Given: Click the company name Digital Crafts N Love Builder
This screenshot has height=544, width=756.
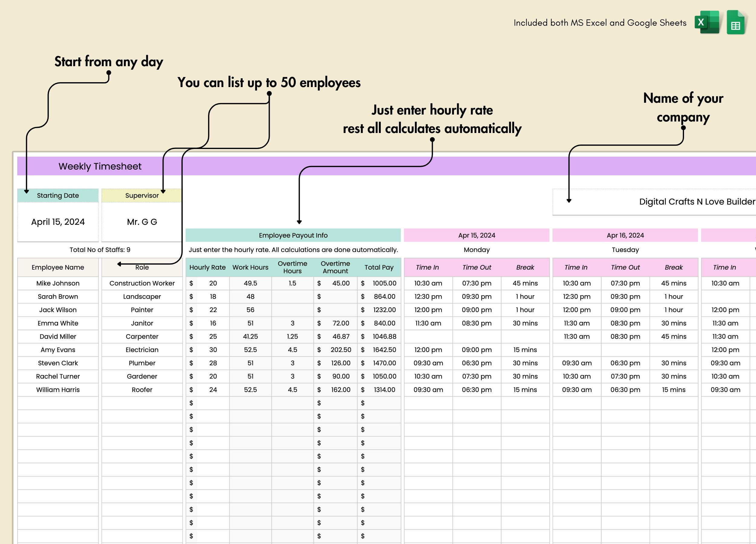Looking at the screenshot, I should coord(697,201).
